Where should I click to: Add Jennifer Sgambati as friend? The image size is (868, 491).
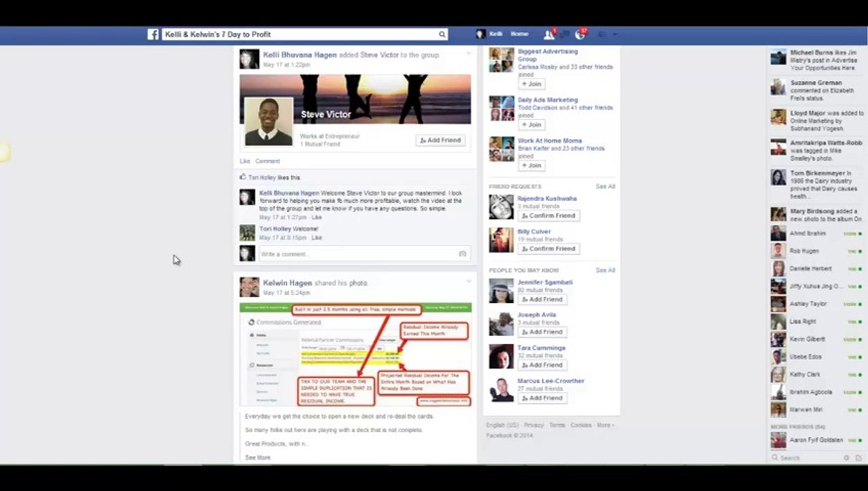coord(542,299)
